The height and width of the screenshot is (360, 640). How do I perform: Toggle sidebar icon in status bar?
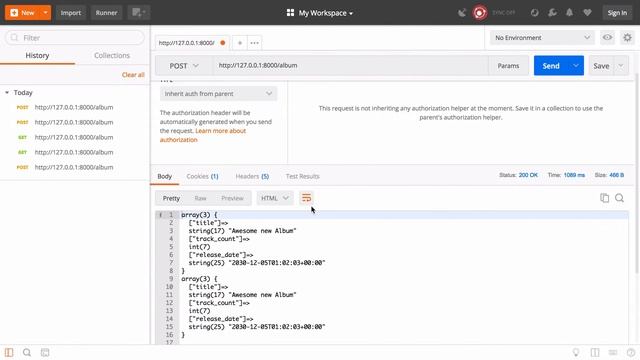[9, 352]
